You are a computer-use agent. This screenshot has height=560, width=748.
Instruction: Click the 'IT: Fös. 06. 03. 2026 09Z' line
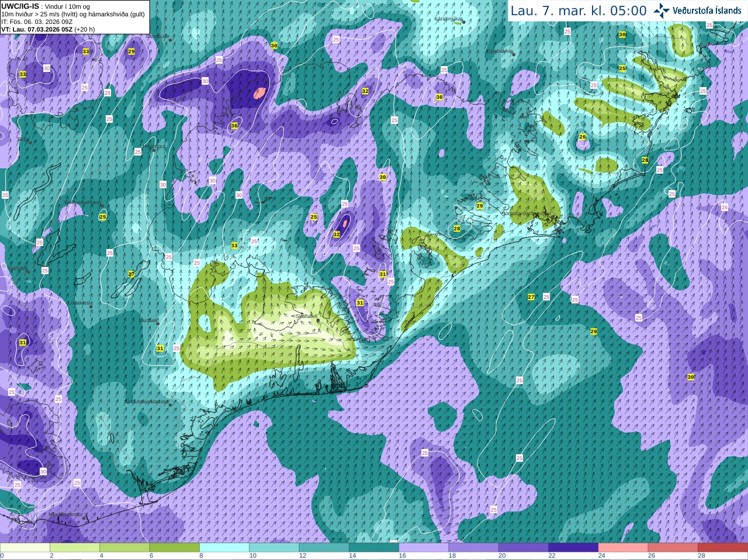[x=37, y=22]
